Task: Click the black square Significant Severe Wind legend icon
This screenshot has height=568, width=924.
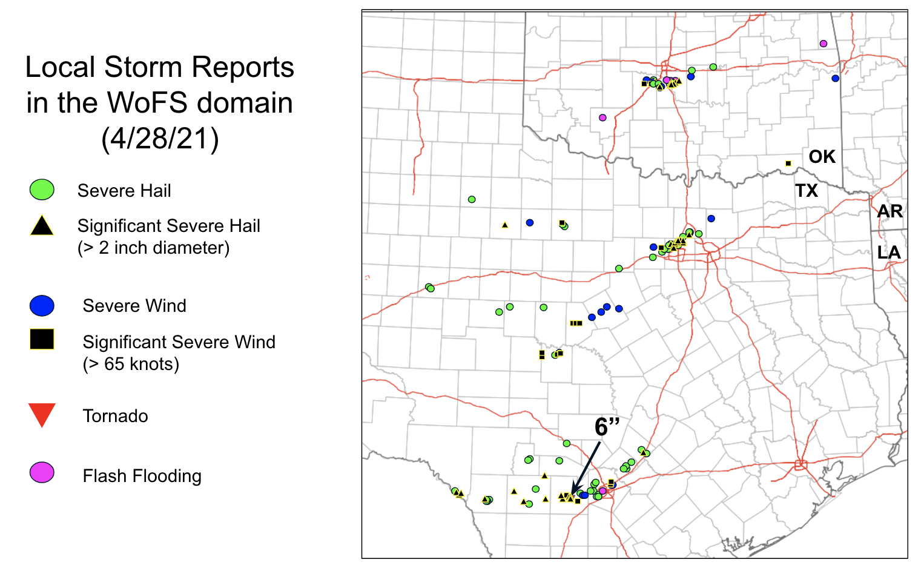Action: coord(42,339)
